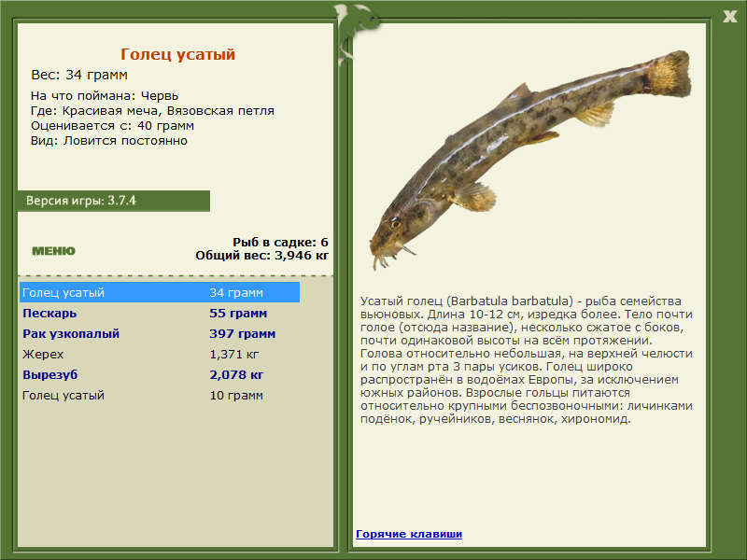Click the Голец усатый title heading
This screenshot has width=747, height=560.
177,54
